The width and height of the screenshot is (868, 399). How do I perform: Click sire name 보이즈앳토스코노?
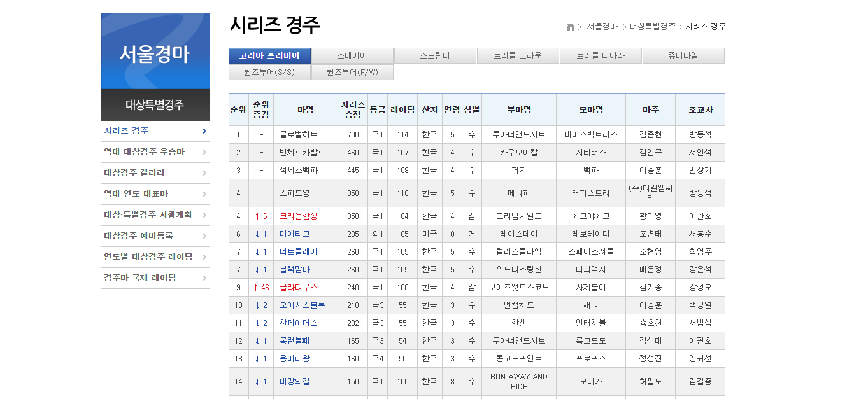coord(519,288)
